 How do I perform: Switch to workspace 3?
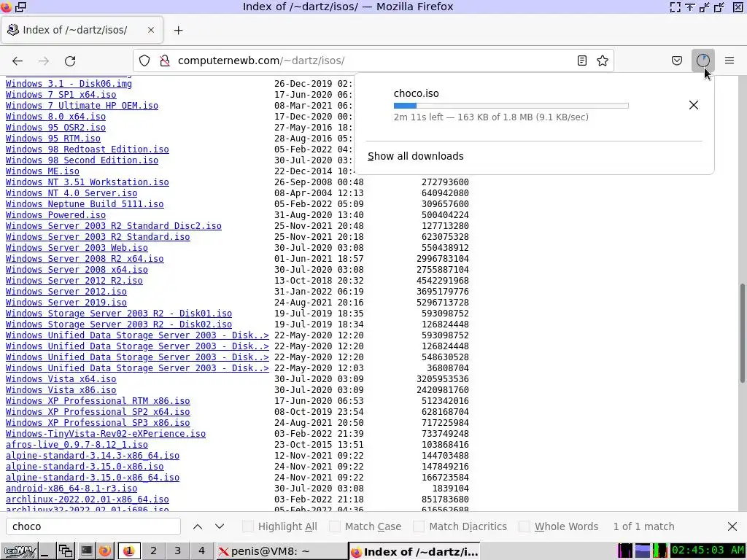point(177,551)
